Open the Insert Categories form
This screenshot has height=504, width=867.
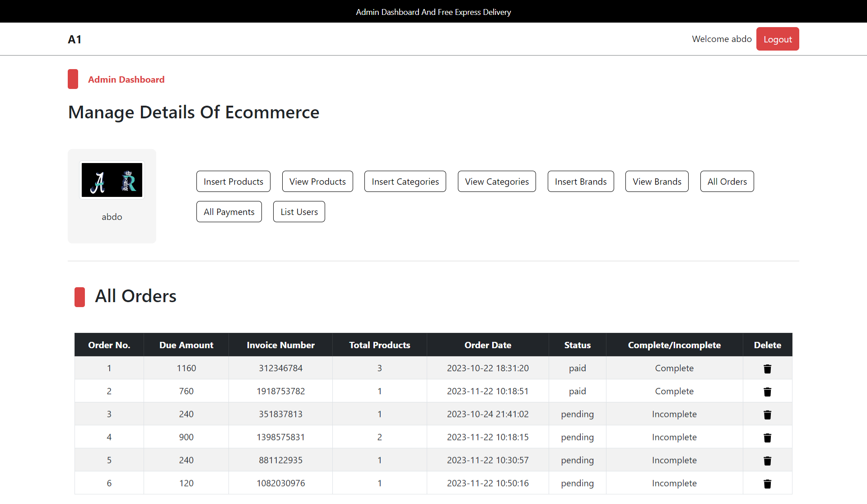(x=405, y=182)
